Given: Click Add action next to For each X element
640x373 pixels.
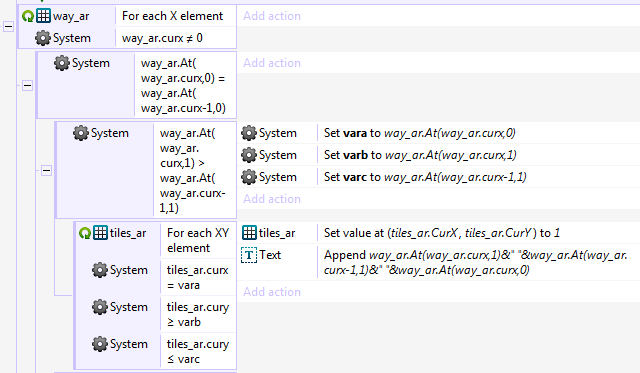Looking at the screenshot, I should point(272,16).
